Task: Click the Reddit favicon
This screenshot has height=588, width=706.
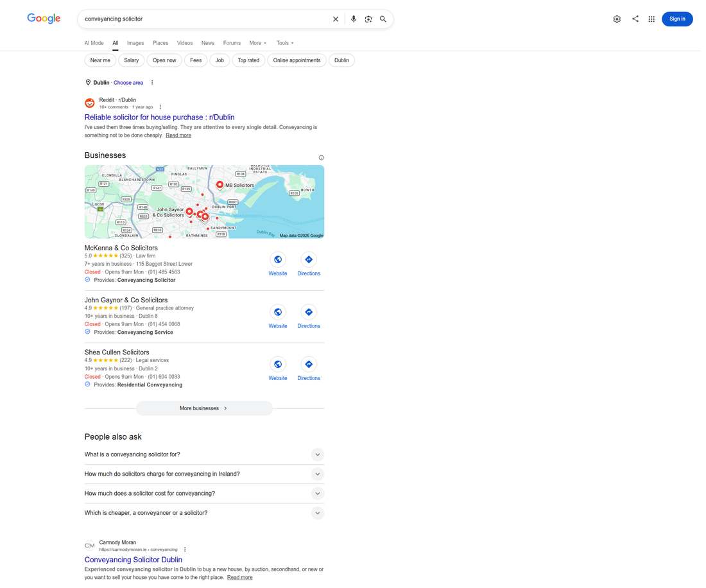Action: pos(90,103)
